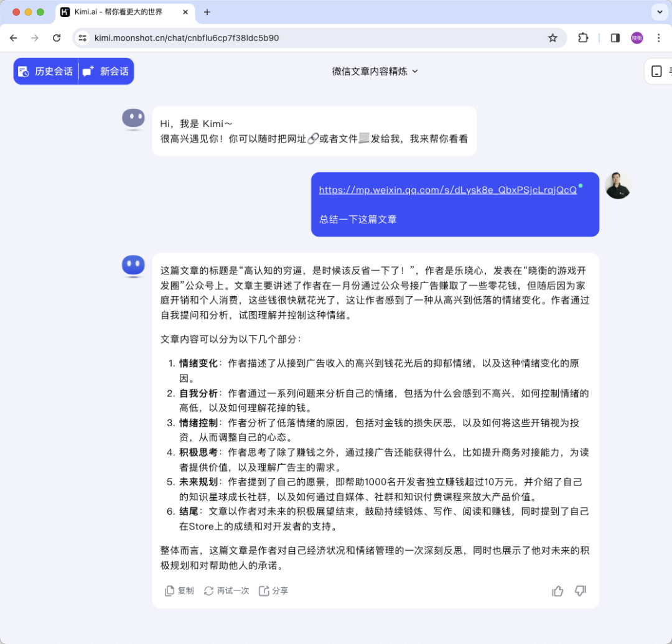The image size is (672, 644).
Task: Click the bold heading 积极思考
Action: (x=198, y=452)
